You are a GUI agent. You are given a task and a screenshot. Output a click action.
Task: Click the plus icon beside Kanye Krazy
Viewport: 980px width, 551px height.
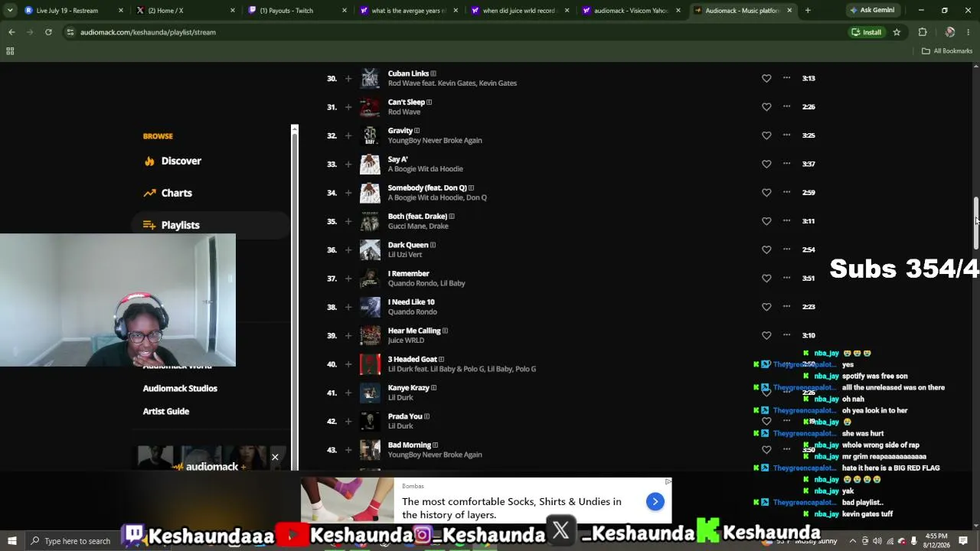pos(348,393)
